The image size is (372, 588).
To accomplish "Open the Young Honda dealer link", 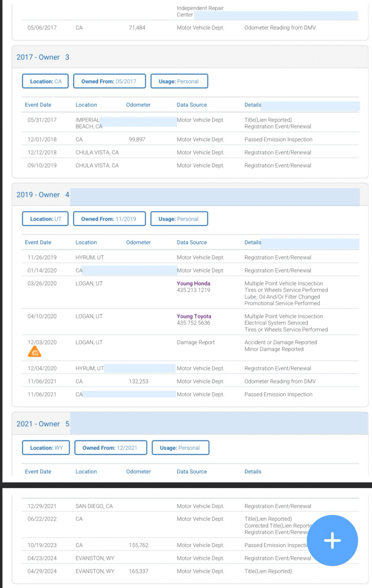I will click(193, 283).
